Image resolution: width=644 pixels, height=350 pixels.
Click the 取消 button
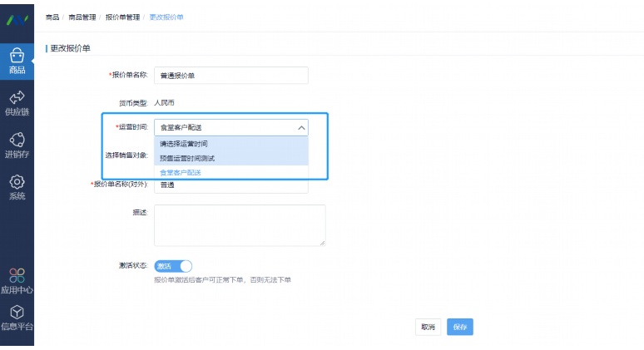(428, 327)
